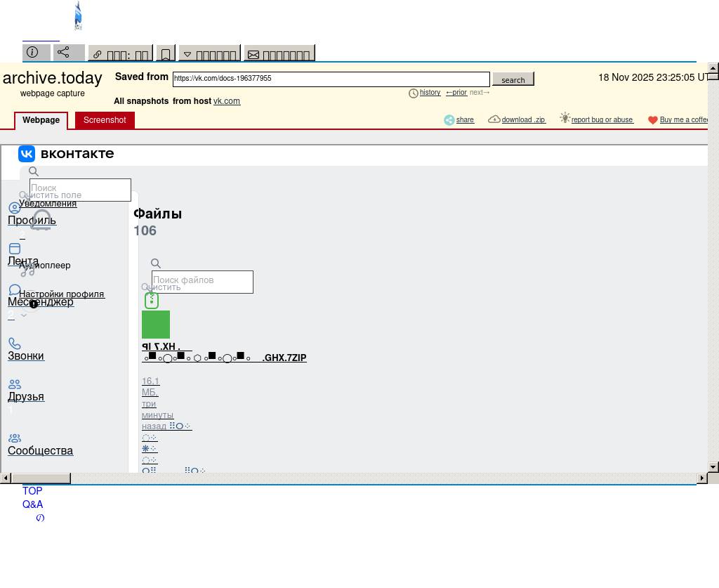Click the download .zip link
Screen dimensions: 719x588
point(522,120)
